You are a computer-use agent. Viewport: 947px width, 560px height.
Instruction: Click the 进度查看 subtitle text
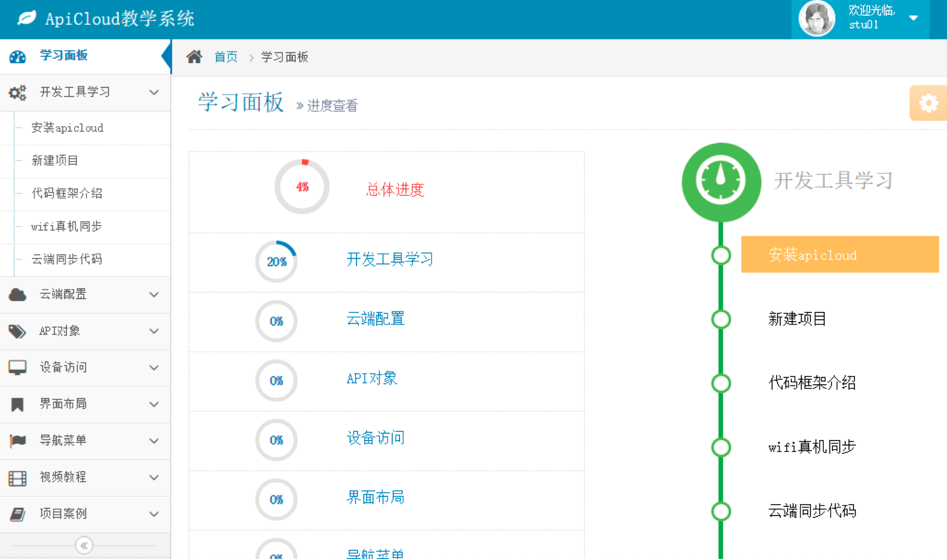point(332,105)
